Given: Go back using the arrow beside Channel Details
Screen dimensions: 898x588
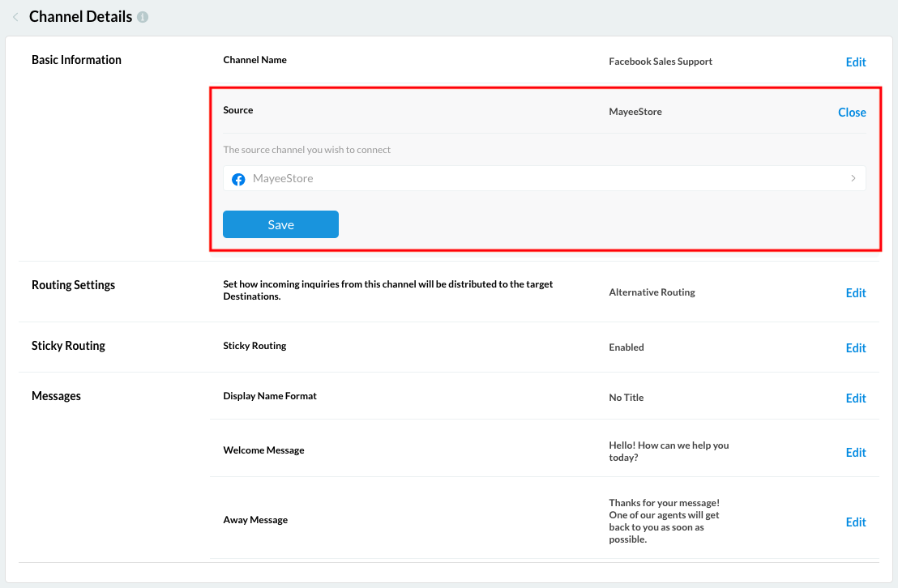Looking at the screenshot, I should 15,17.
